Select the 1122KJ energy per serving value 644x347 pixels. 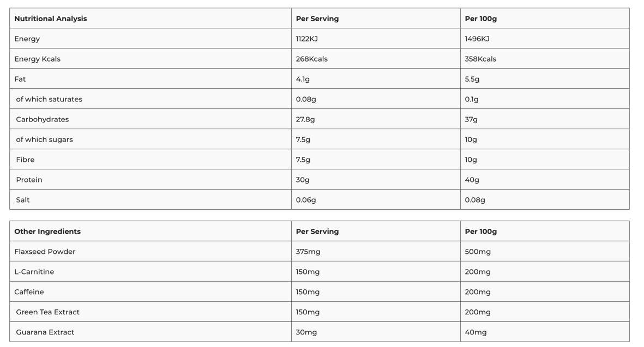306,39
